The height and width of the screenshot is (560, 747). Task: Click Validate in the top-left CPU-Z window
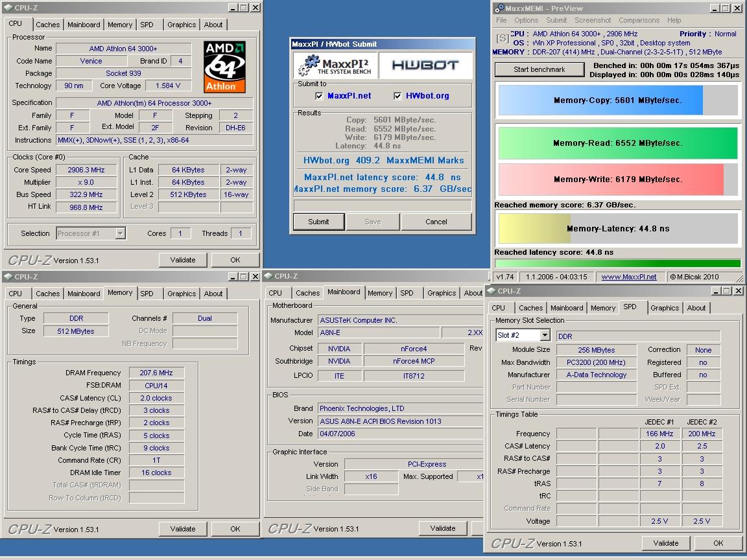coord(183,260)
